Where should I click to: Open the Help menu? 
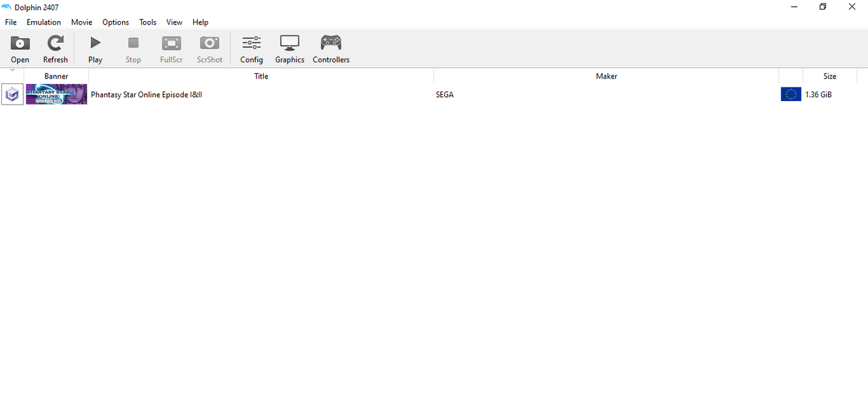click(x=201, y=22)
